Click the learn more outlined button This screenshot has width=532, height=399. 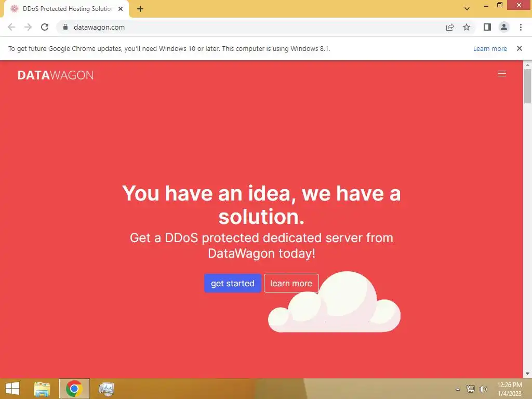tap(291, 283)
